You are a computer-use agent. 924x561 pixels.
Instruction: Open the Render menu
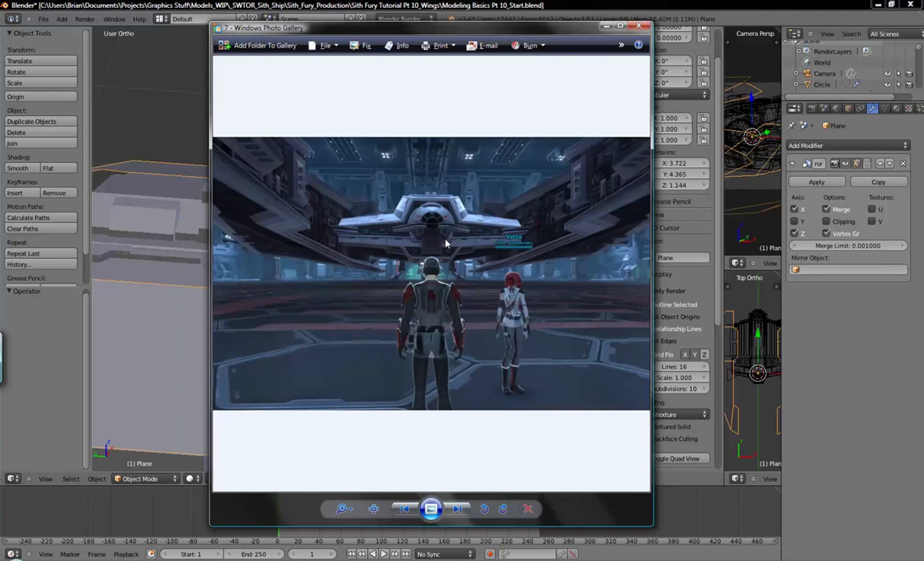point(85,19)
